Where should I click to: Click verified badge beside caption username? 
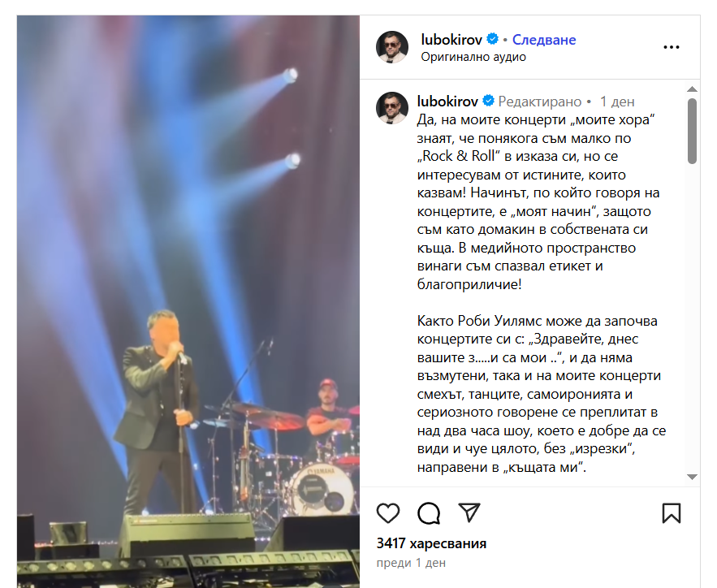click(489, 101)
